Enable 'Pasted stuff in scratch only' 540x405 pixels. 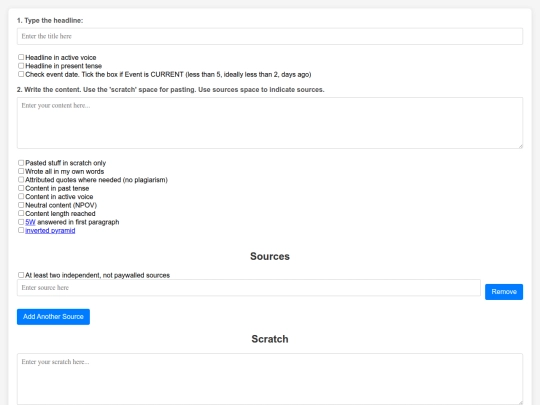coord(21,163)
